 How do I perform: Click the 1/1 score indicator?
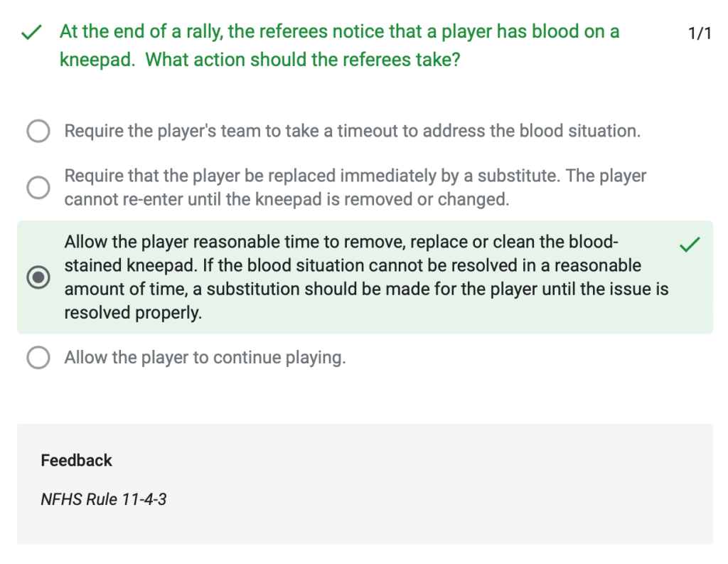tap(700, 33)
